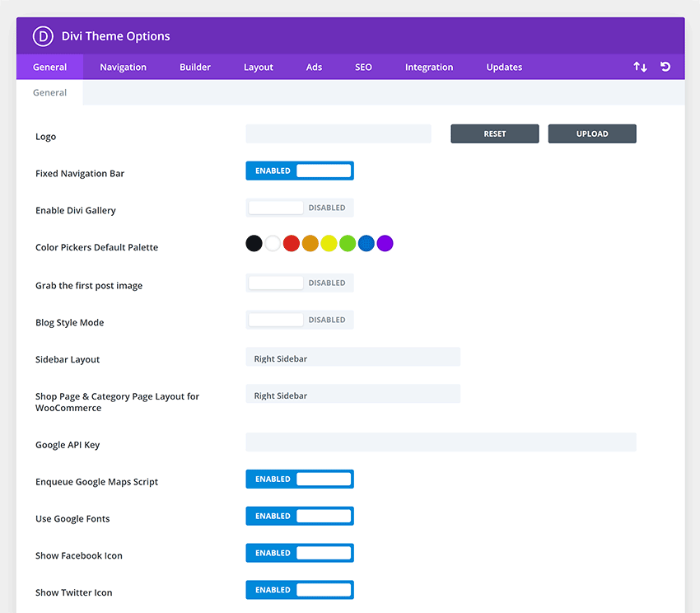
Task: Open the Builder tab
Action: [x=195, y=67]
